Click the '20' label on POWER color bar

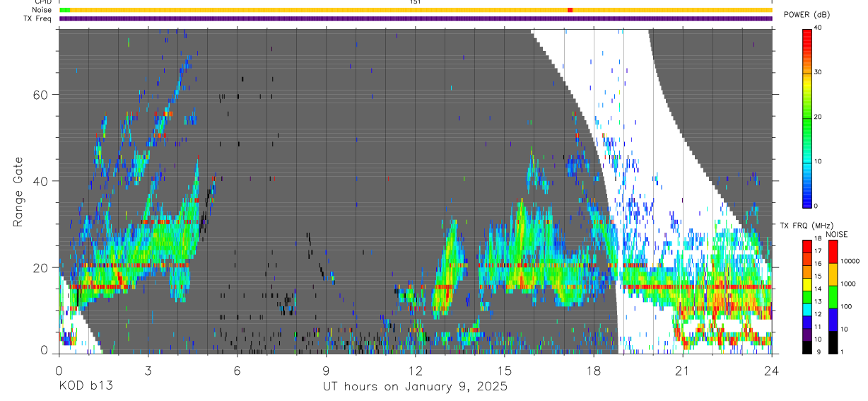point(818,117)
